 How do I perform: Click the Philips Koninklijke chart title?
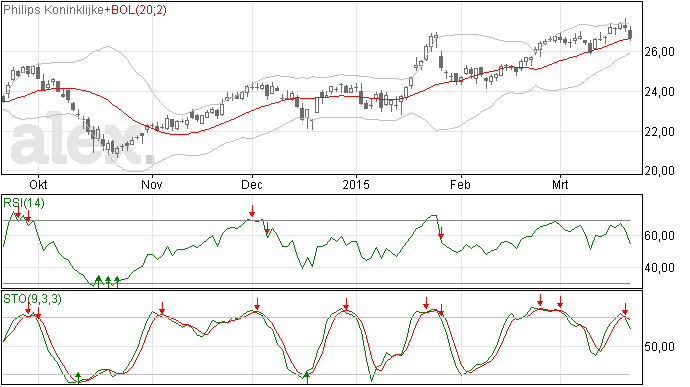[x=54, y=10]
